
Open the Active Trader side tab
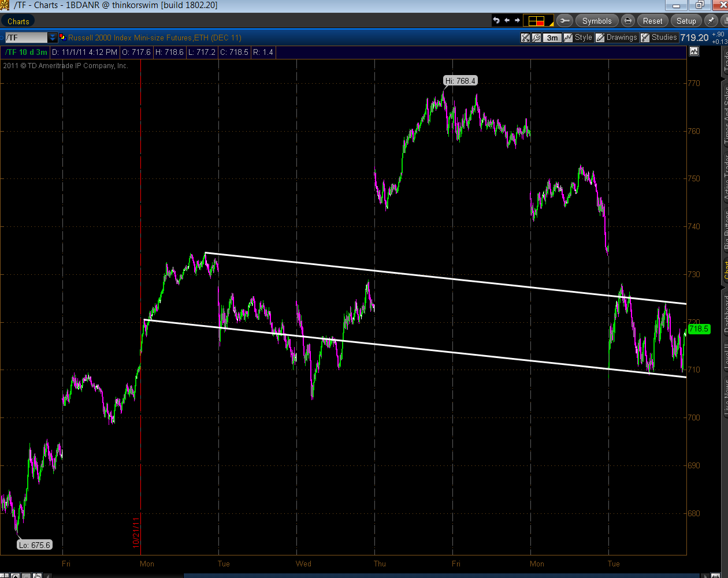725,177
